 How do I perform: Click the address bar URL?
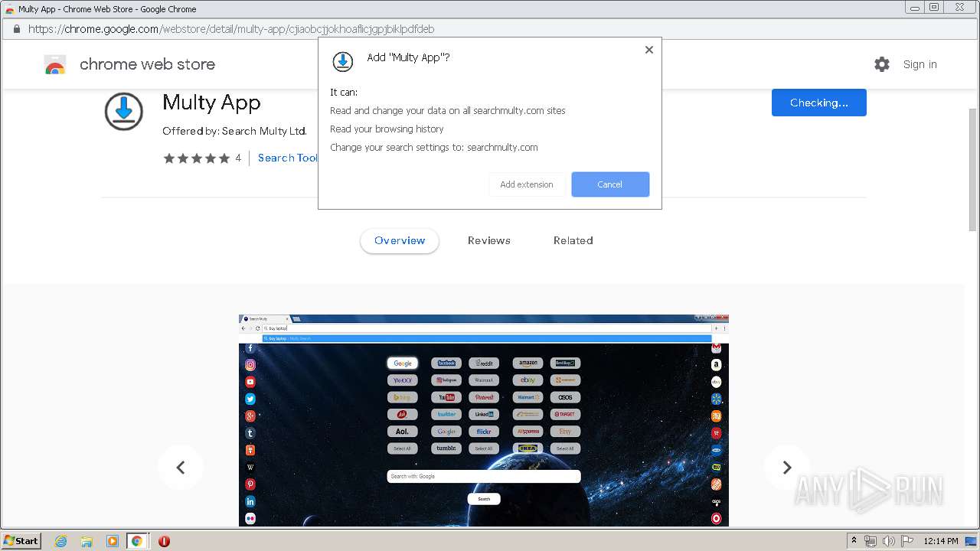(x=231, y=29)
